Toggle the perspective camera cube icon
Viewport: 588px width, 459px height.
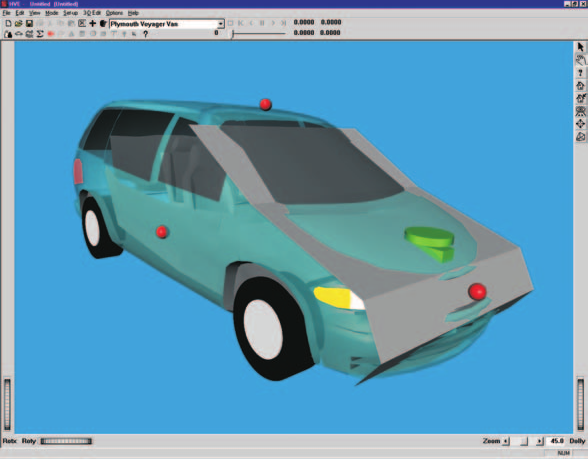tap(580, 136)
